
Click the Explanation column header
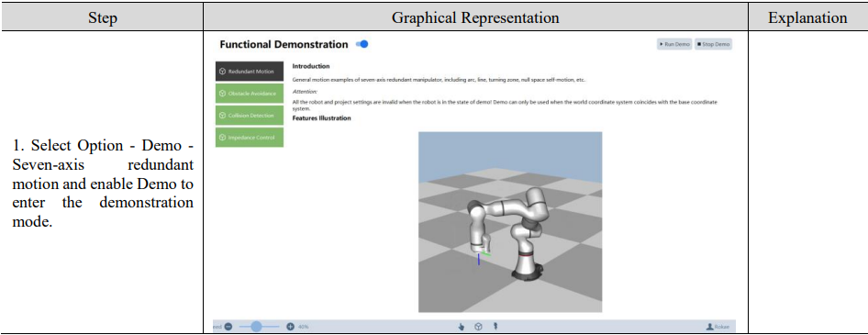coord(807,17)
